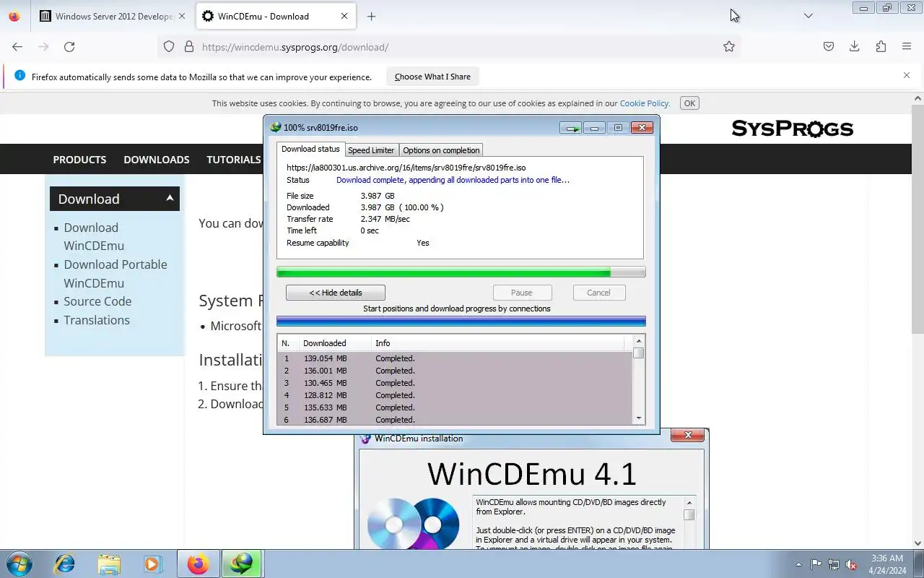
Task: Open the Pocket save icon
Action: [x=829, y=46]
